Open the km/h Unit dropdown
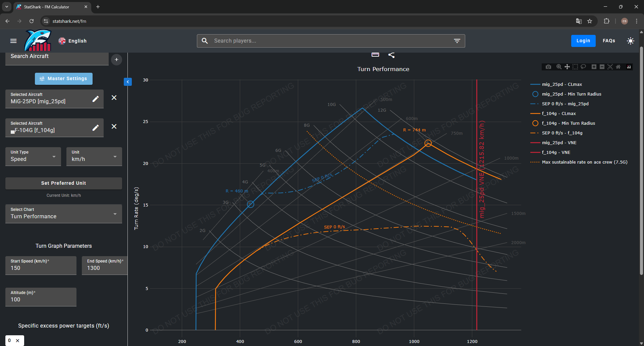 click(94, 157)
